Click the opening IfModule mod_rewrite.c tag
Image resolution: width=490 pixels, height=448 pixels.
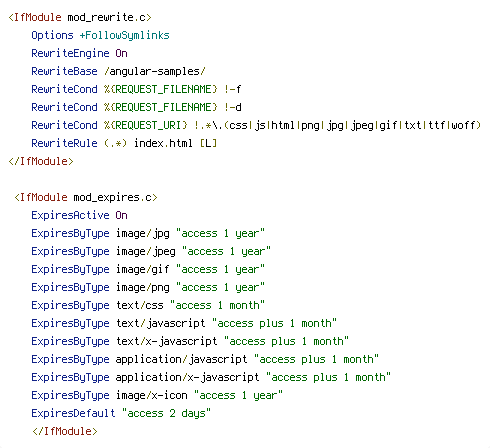(80, 17)
